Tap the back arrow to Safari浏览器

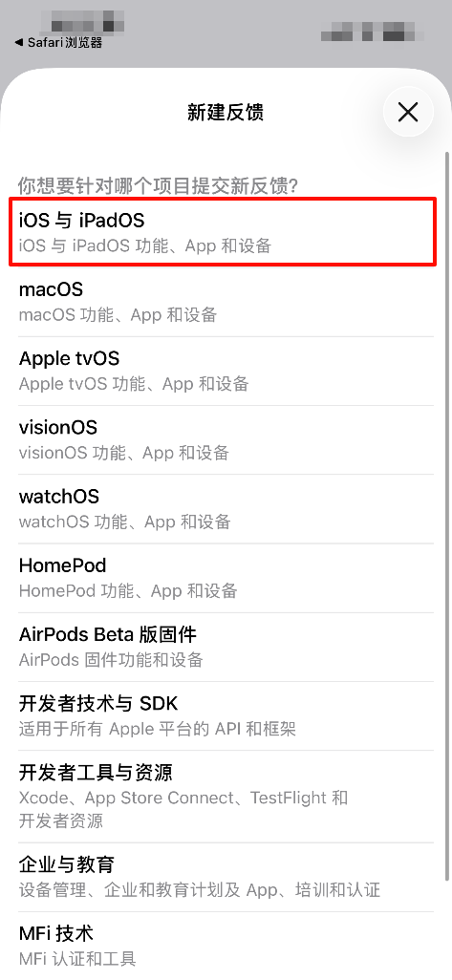tap(58, 42)
